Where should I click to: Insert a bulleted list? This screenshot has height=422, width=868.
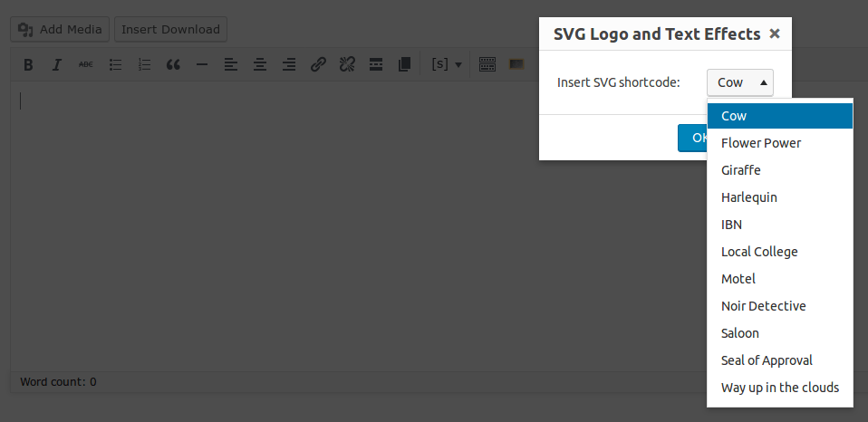(115, 65)
